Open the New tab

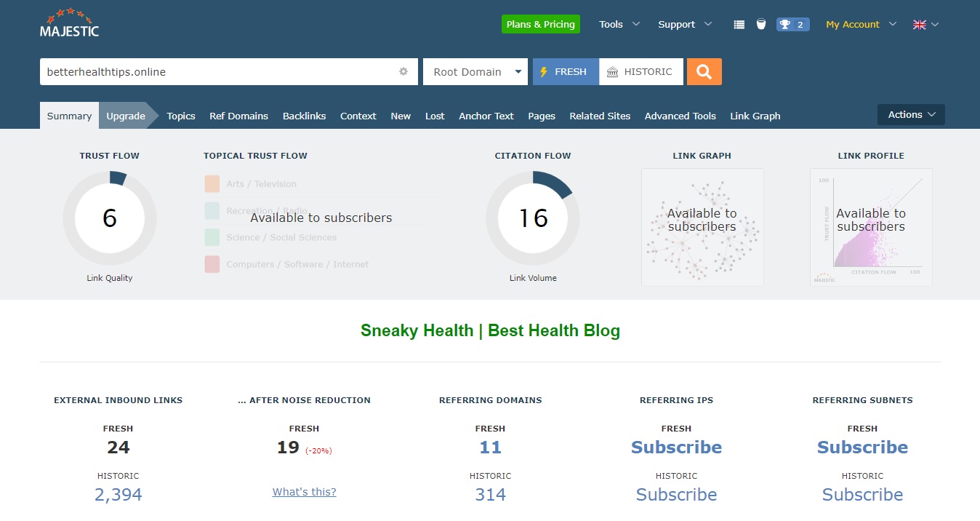click(x=401, y=116)
